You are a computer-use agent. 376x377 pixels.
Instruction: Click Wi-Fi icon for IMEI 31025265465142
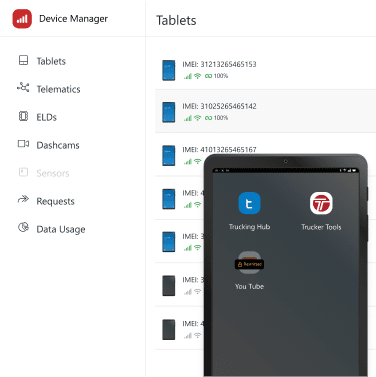198,118
